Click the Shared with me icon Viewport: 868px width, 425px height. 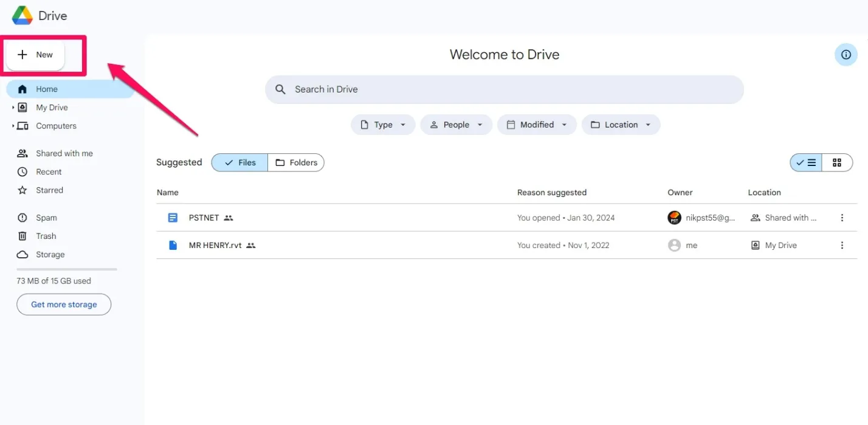point(22,153)
